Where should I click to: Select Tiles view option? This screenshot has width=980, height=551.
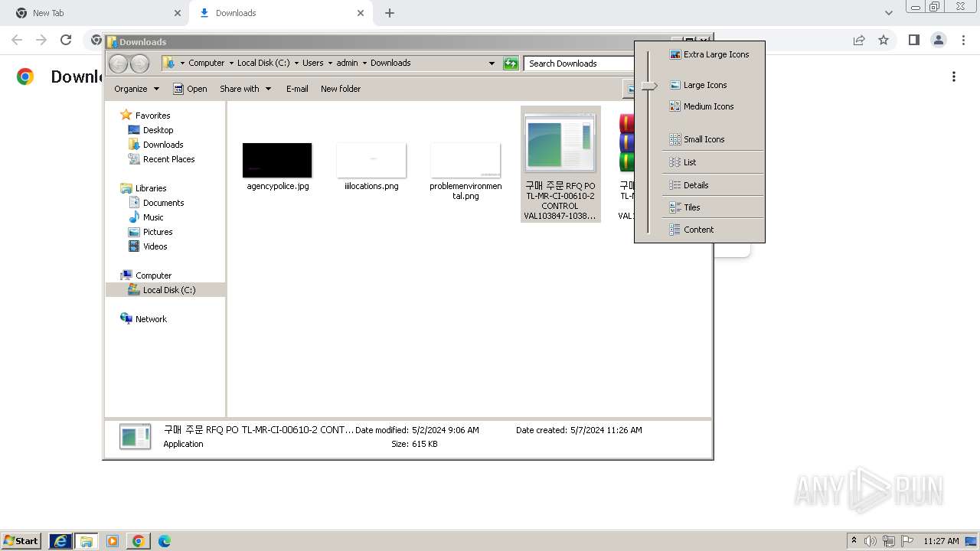[x=684, y=207]
